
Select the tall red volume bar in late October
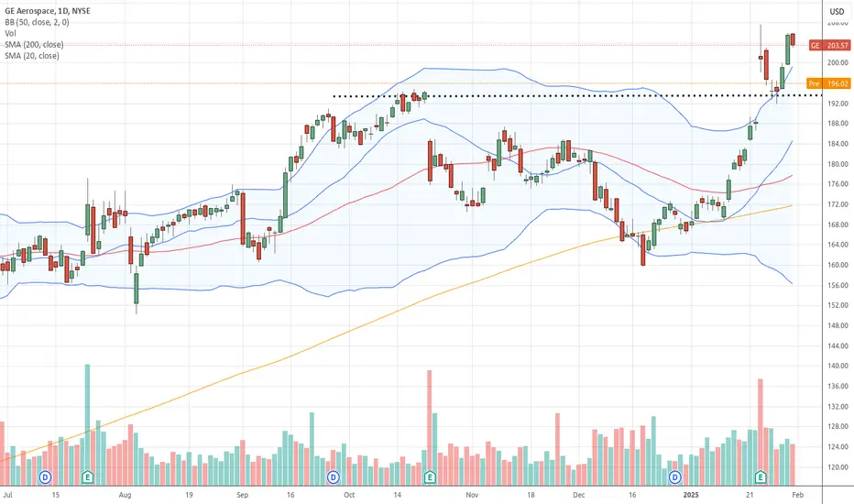[x=429, y=422]
